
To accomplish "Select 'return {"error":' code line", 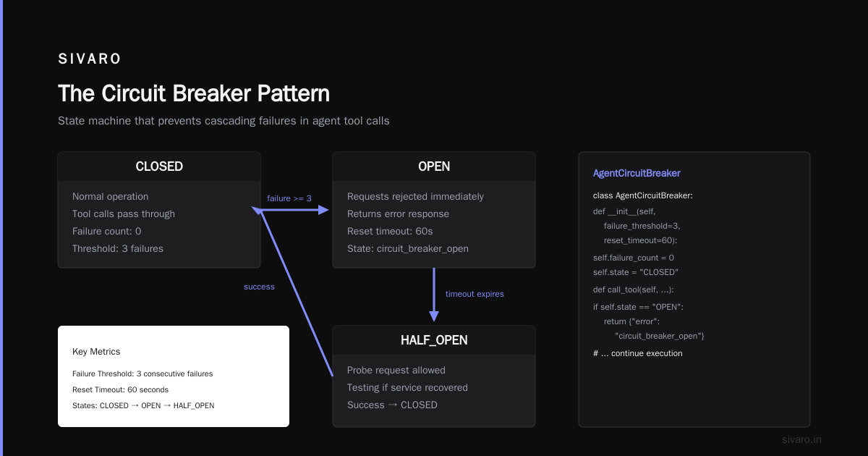I will pyautogui.click(x=632, y=321).
